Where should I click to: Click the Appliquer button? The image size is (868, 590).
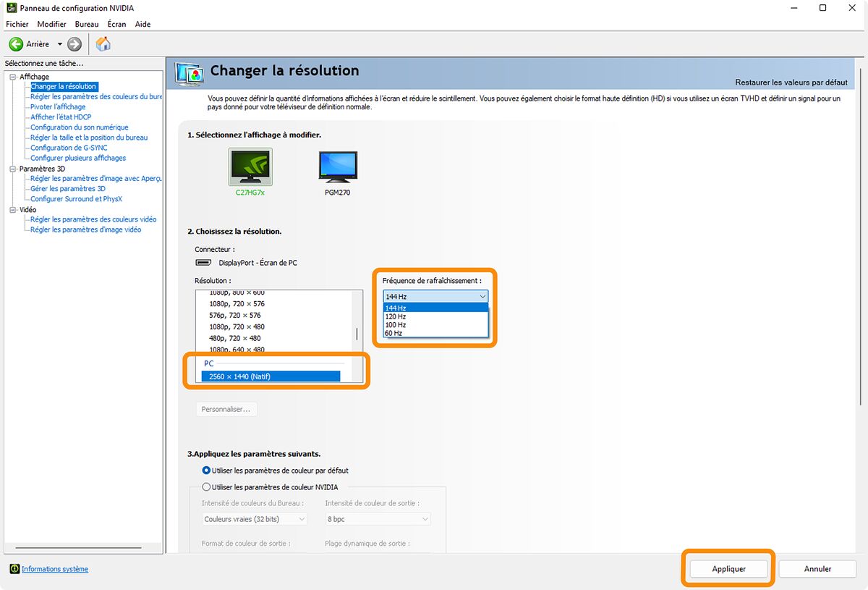(x=728, y=569)
